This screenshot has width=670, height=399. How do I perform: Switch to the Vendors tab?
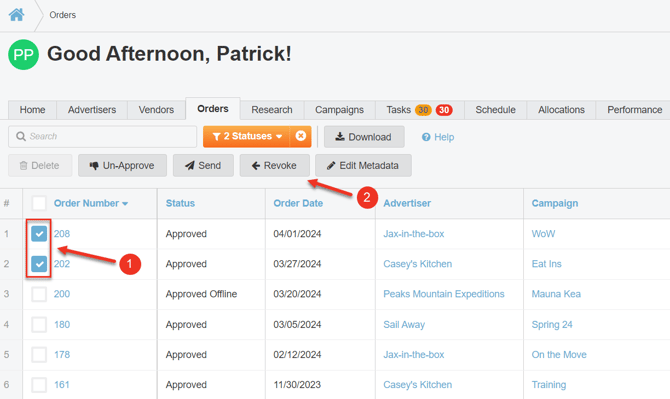[x=156, y=110]
